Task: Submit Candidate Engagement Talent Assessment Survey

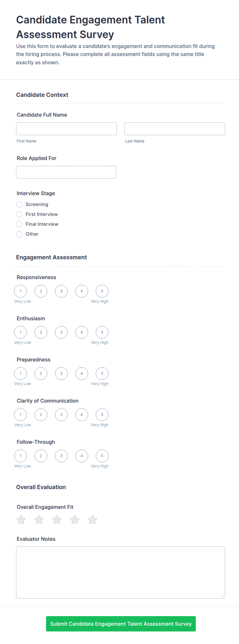Action: pos(121,624)
